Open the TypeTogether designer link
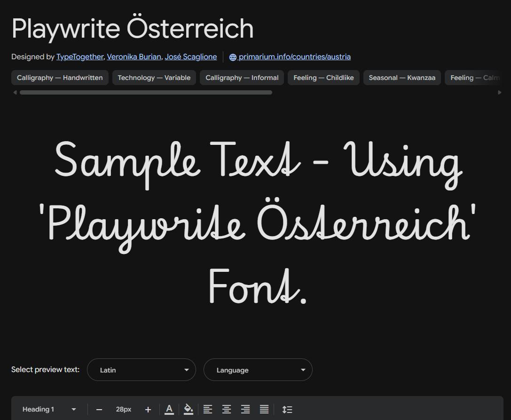The width and height of the screenshot is (511, 420). pos(80,57)
